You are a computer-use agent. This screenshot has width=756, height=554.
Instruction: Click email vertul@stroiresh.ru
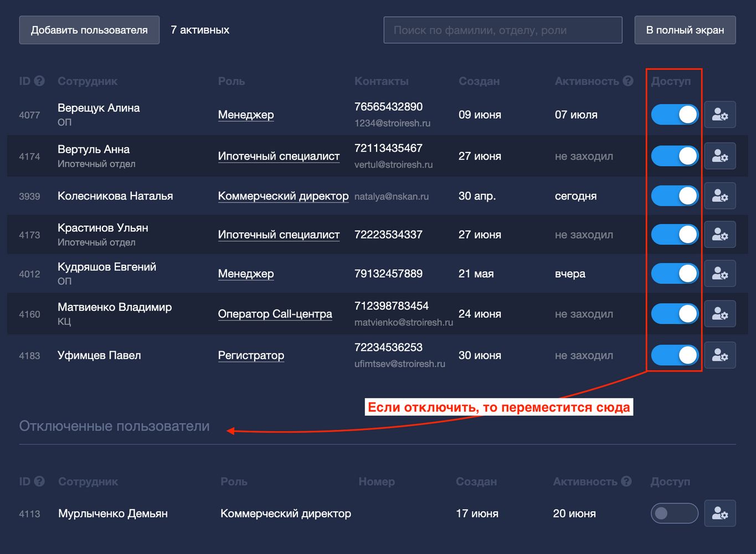[x=394, y=165]
